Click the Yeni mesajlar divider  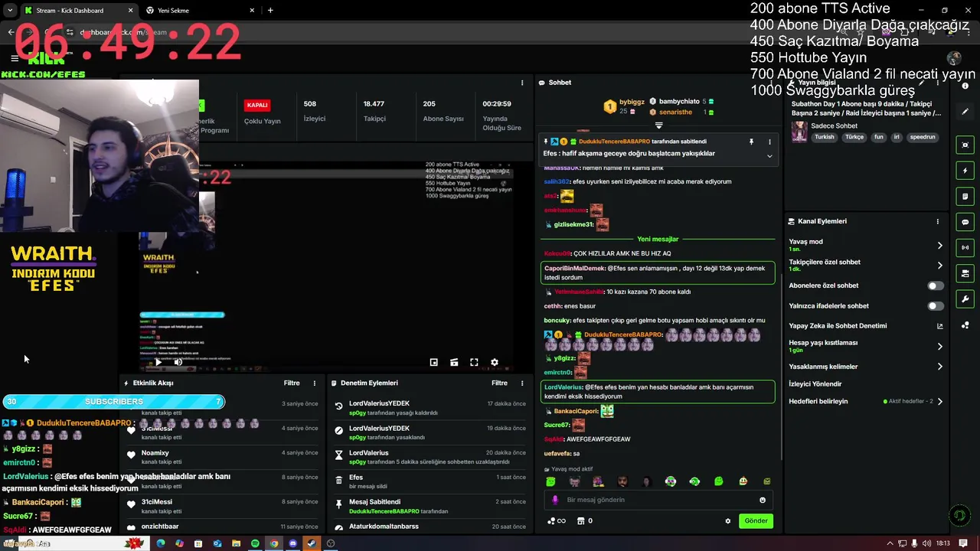pos(658,239)
